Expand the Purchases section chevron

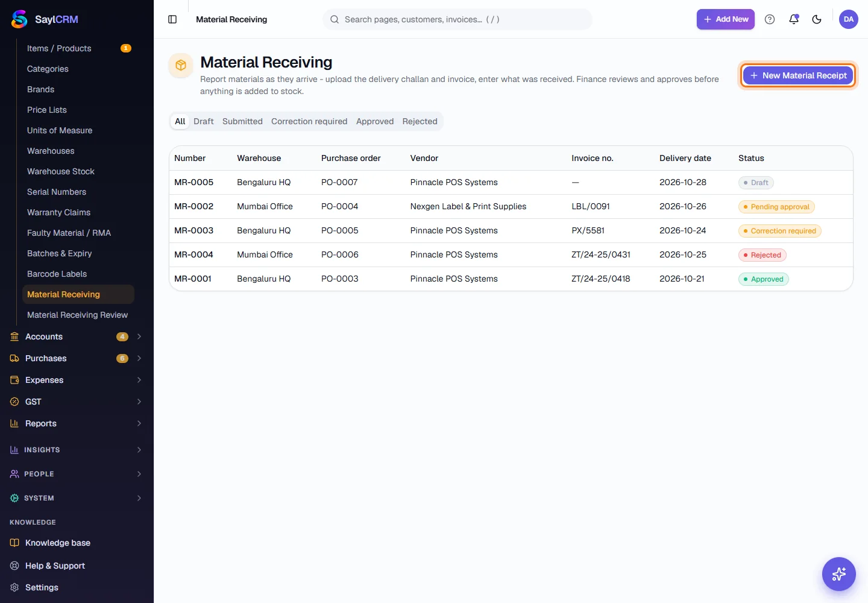point(139,358)
